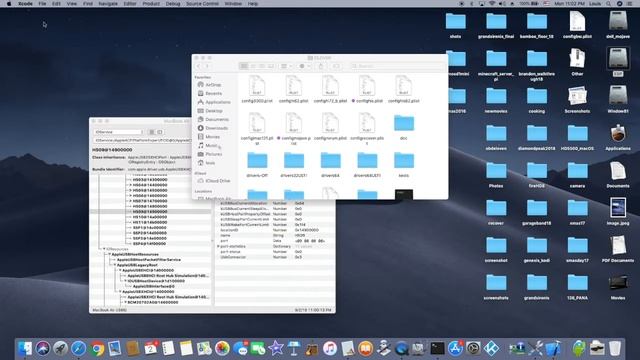The image size is (640, 360).
Task: Select AirDrop in Finder sidebar
Action: 209,85
